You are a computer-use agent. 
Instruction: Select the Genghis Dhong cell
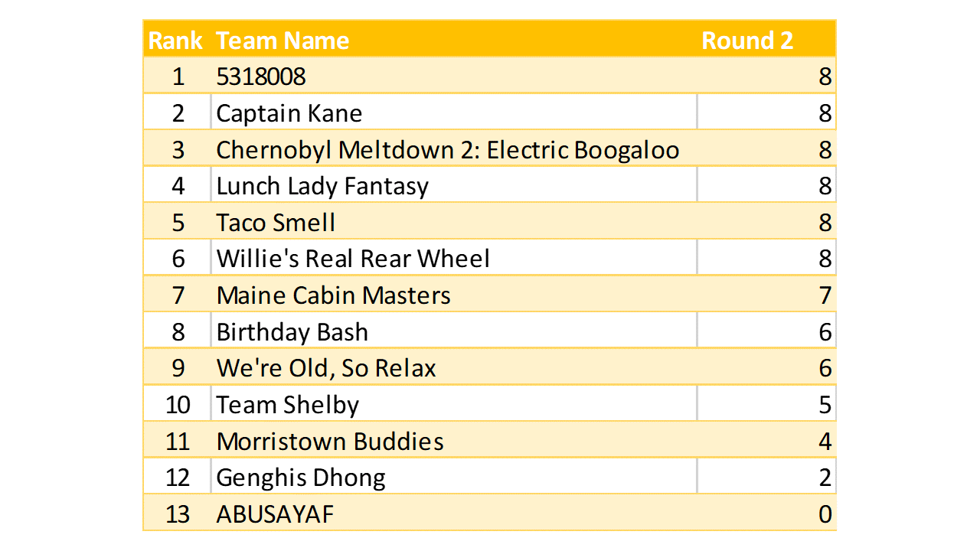pyautogui.click(x=301, y=478)
